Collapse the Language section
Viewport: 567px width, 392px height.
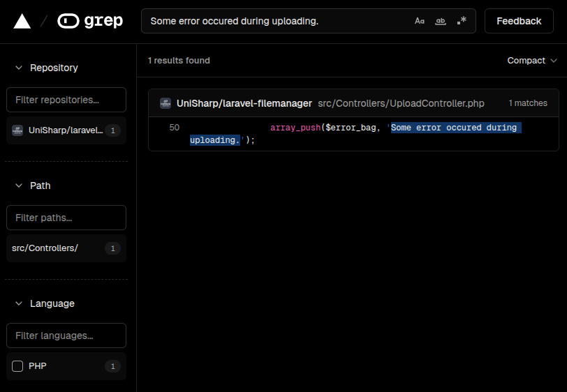point(18,303)
